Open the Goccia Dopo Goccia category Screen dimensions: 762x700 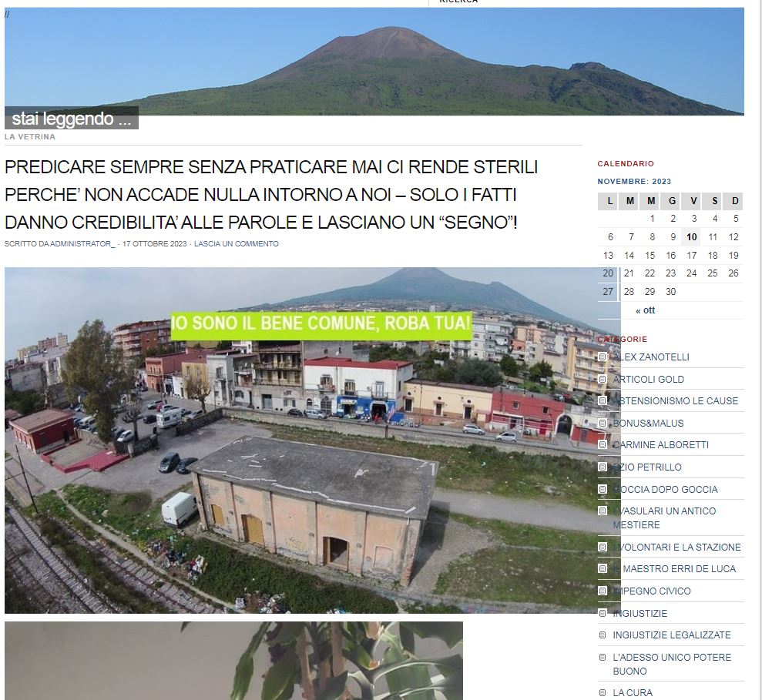pos(665,489)
